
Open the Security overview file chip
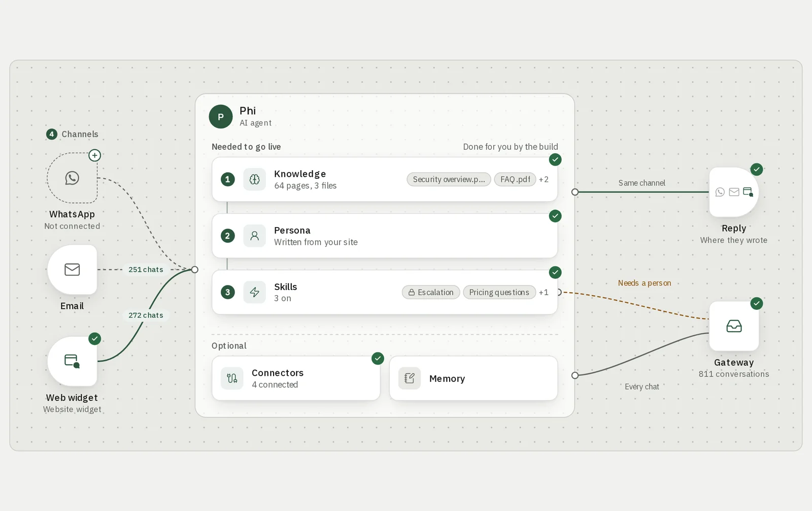click(x=449, y=179)
